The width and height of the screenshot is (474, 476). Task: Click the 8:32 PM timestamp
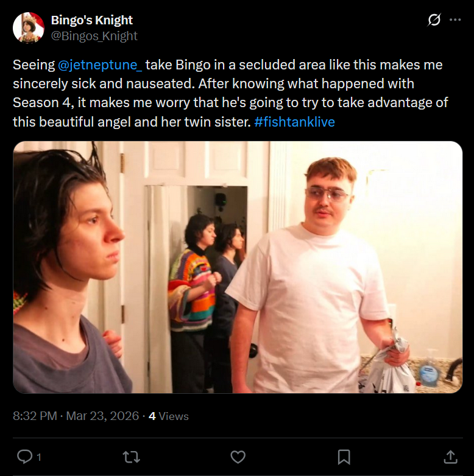[35, 416]
